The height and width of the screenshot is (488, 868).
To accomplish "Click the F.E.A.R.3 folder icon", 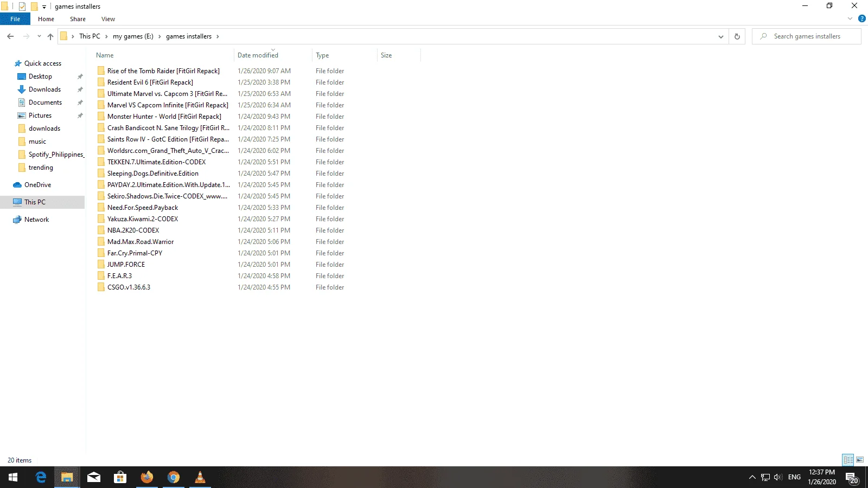I will coord(101,276).
